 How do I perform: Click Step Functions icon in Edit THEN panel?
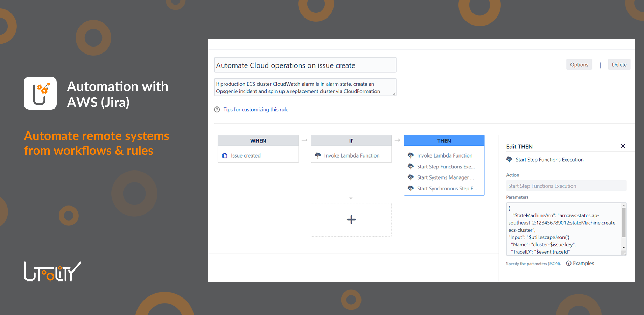(510, 160)
